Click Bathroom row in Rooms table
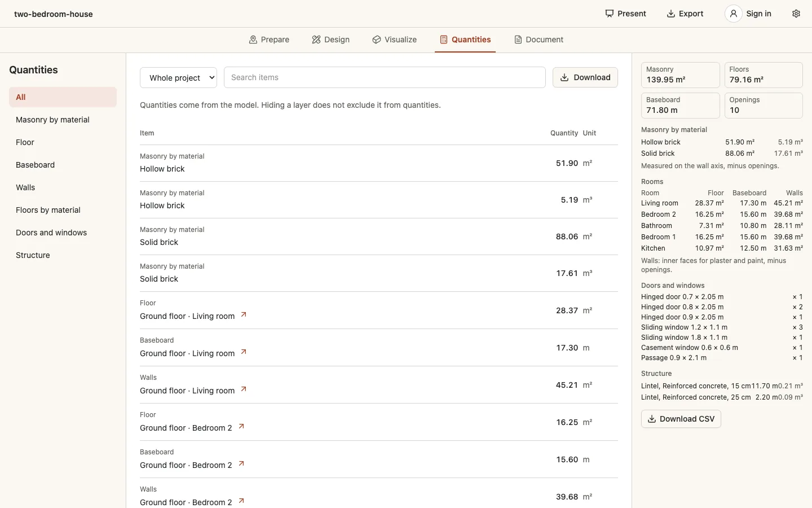 coord(722,226)
